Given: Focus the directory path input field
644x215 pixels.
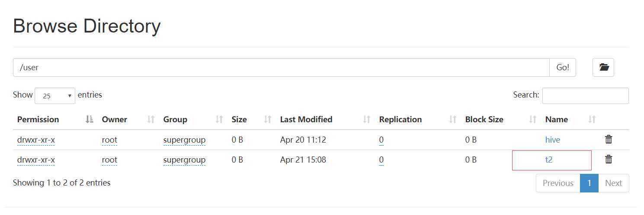Looking at the screenshot, I should (x=281, y=67).
